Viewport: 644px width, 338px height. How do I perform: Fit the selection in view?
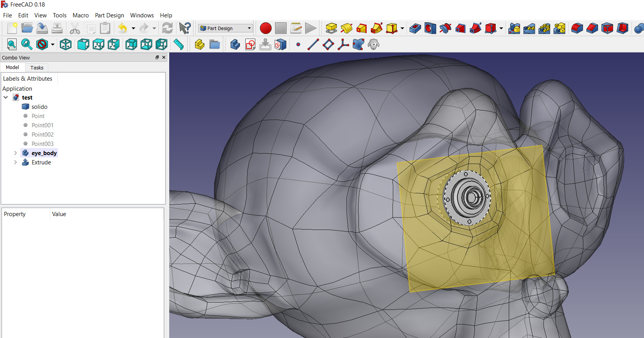pos(27,44)
